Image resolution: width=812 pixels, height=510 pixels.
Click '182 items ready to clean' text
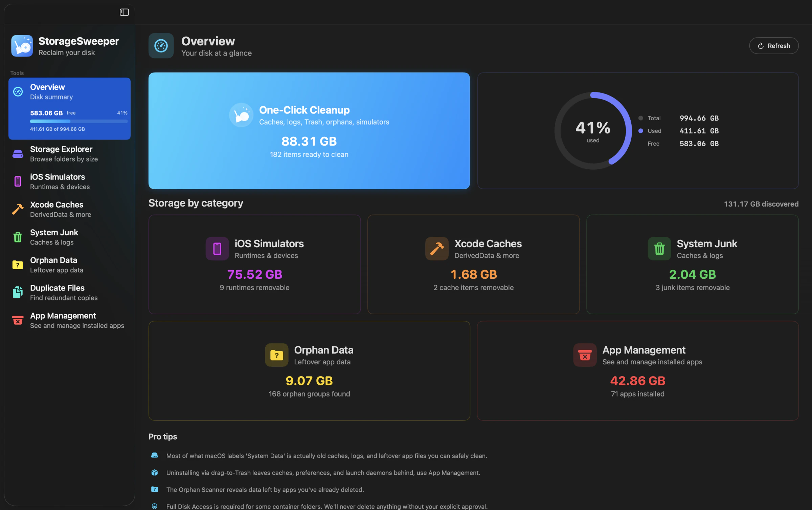tap(309, 154)
